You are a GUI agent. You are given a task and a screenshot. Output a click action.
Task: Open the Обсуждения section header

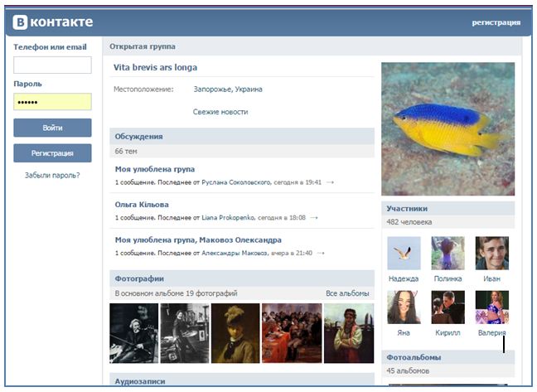coord(138,136)
